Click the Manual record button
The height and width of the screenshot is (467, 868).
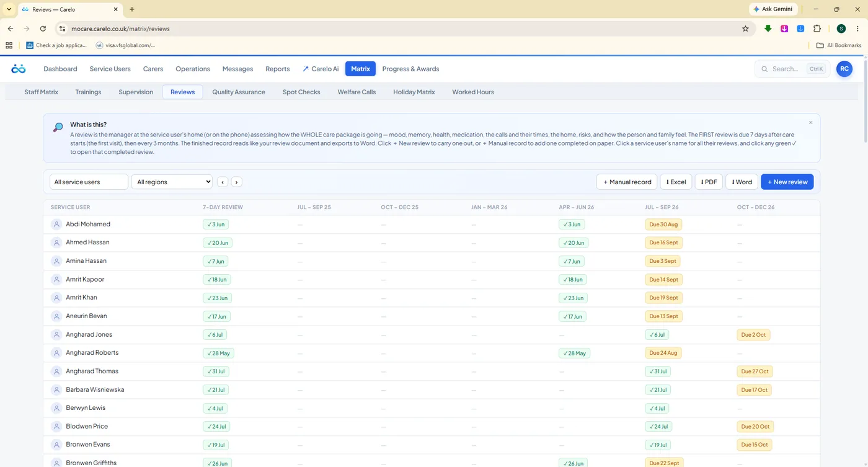tap(627, 182)
